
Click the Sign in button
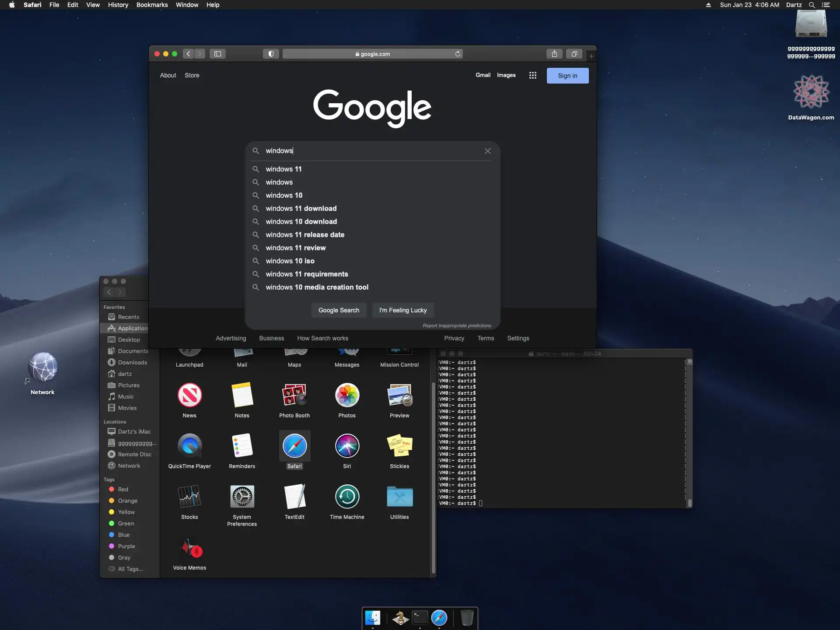567,76
